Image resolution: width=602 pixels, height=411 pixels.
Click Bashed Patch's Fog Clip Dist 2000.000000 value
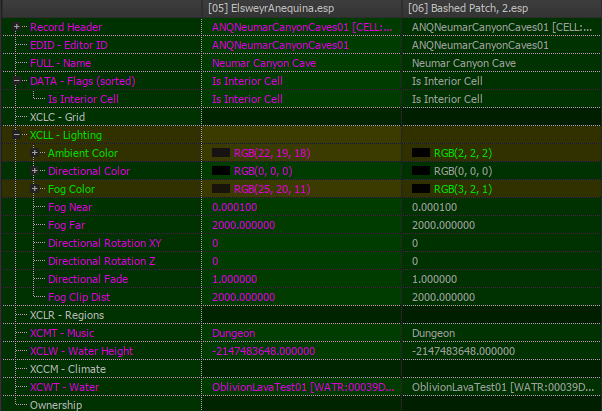coord(443,297)
